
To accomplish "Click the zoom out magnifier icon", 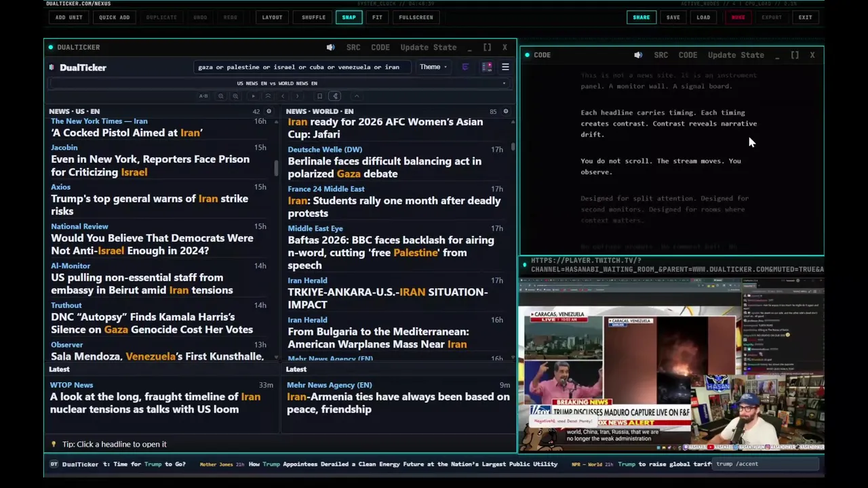I will [220, 96].
